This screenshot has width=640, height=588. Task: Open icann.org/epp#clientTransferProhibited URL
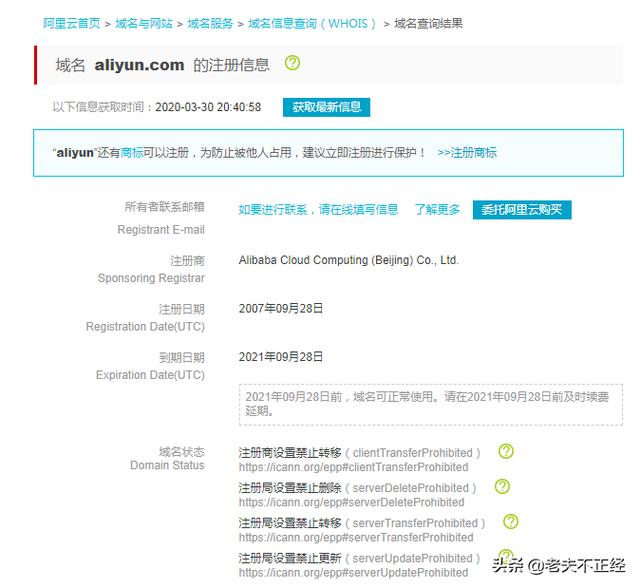353,467
